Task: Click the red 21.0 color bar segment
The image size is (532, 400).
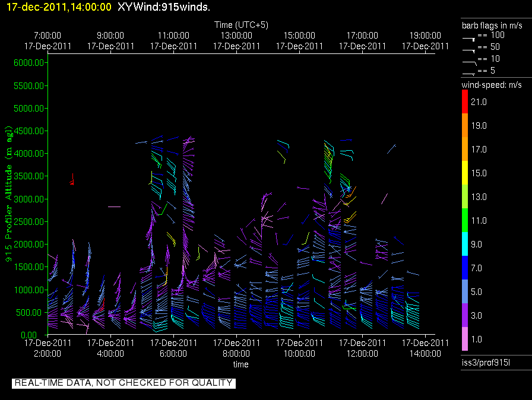Action: (x=465, y=101)
